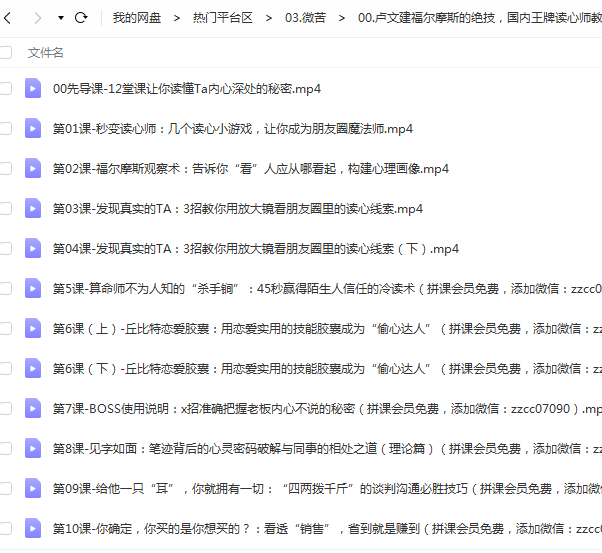This screenshot has width=602, height=553.
Task: Select file 第5课-算命师不为人知的杀手锏
Action: pyautogui.click(x=327, y=289)
